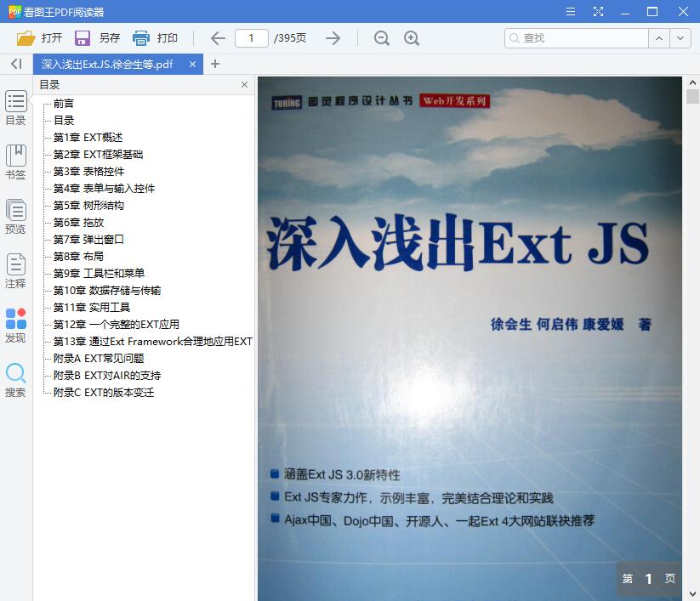Select 第1章 EXT概述 in outline
Viewport: 700px width, 601px height.
(x=88, y=138)
